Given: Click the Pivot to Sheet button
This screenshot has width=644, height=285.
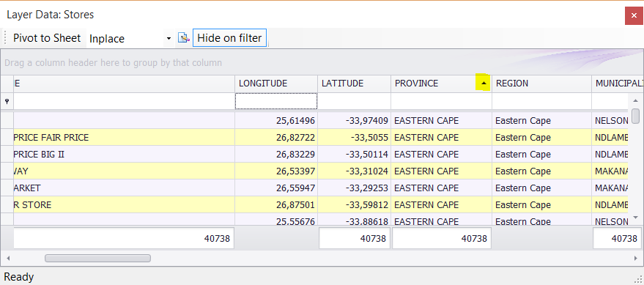Looking at the screenshot, I should [47, 38].
